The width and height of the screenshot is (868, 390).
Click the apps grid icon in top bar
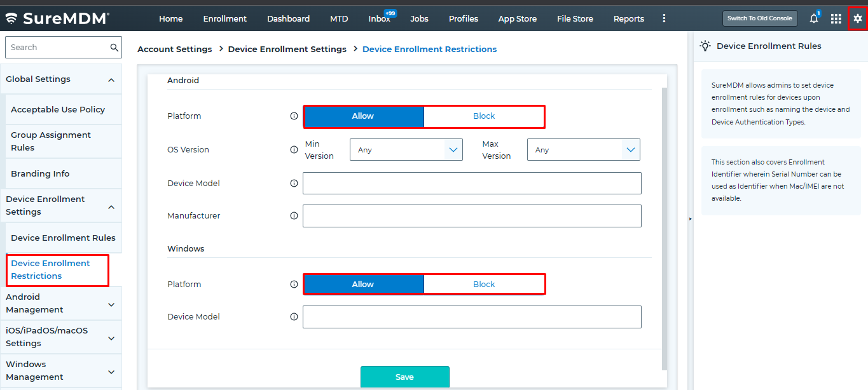tap(836, 18)
